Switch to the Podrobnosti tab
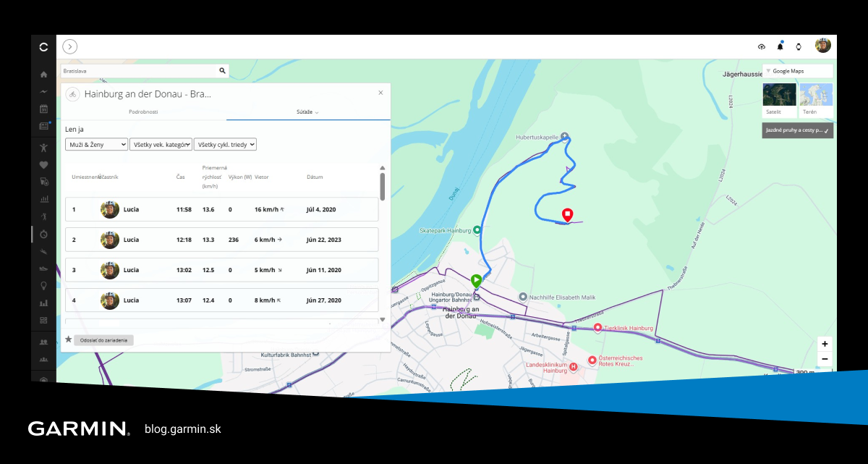868x464 pixels. pos(143,111)
